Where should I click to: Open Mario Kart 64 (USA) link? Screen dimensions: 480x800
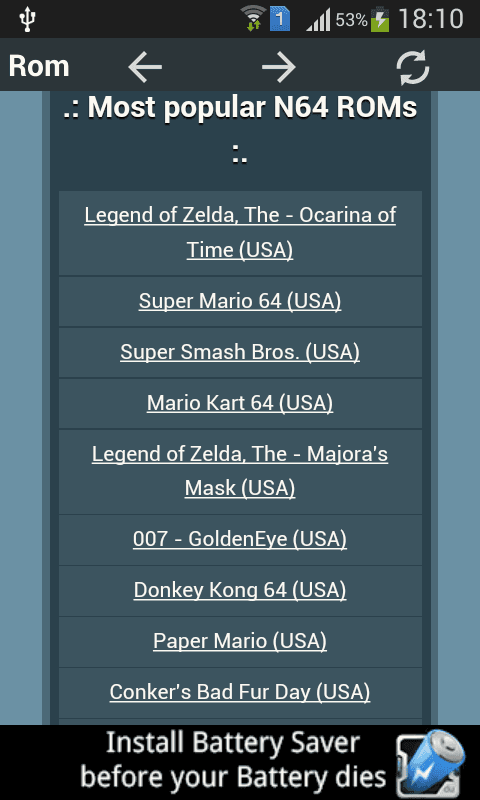click(240, 403)
